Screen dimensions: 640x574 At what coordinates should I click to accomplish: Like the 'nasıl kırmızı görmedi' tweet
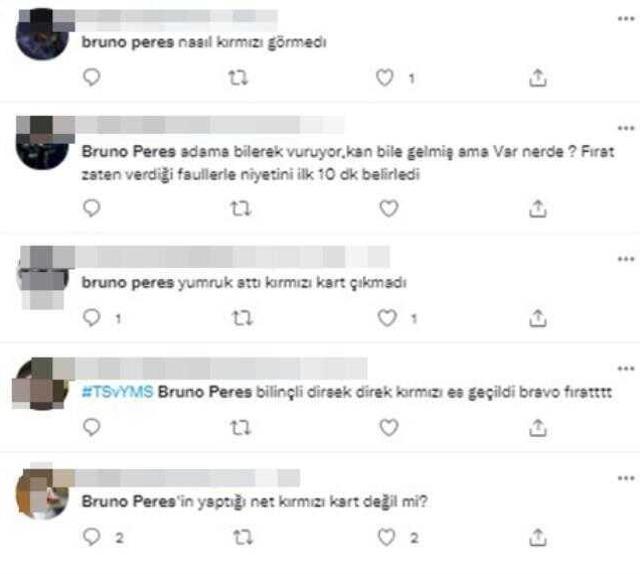[384, 78]
